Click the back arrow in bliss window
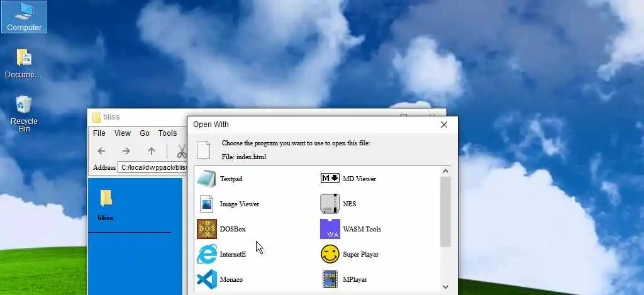The width and height of the screenshot is (644, 295). [x=101, y=151]
